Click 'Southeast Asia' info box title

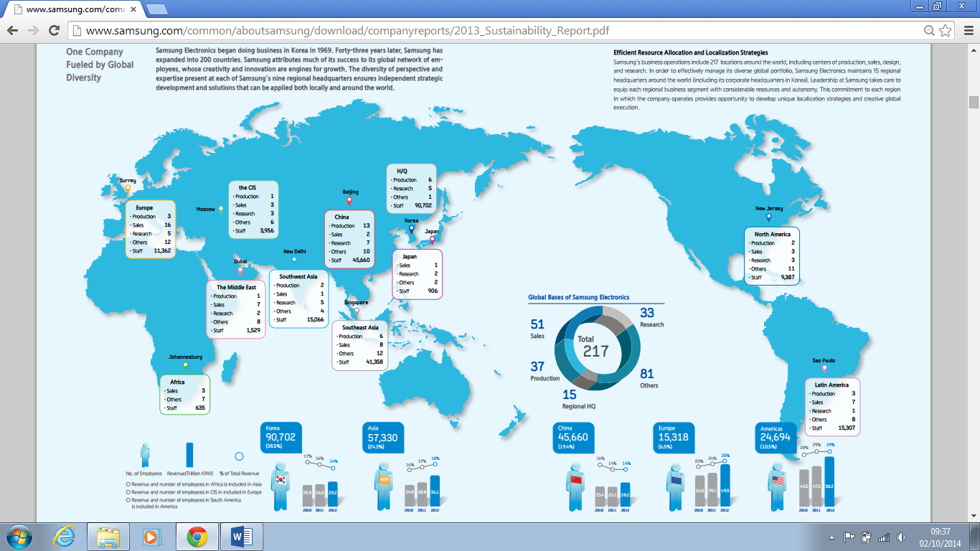click(x=360, y=327)
